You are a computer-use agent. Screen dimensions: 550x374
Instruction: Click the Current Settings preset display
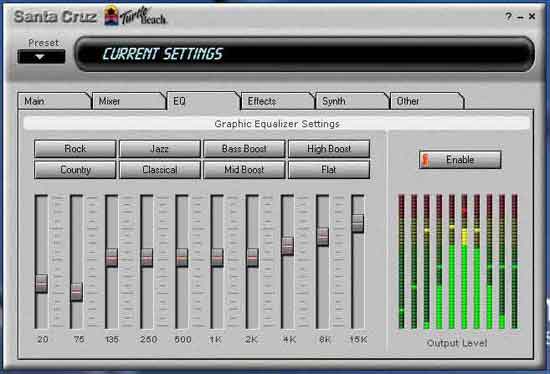(x=304, y=54)
